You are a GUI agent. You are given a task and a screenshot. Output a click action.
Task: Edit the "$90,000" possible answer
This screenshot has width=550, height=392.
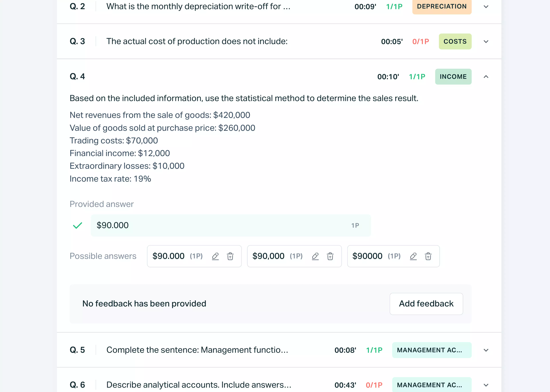click(315, 256)
